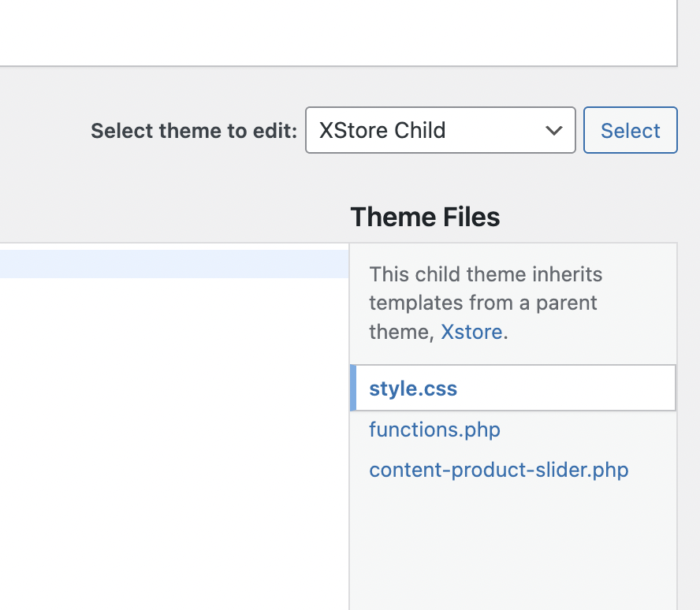Click the highlighted active line in the code editor

point(174,264)
